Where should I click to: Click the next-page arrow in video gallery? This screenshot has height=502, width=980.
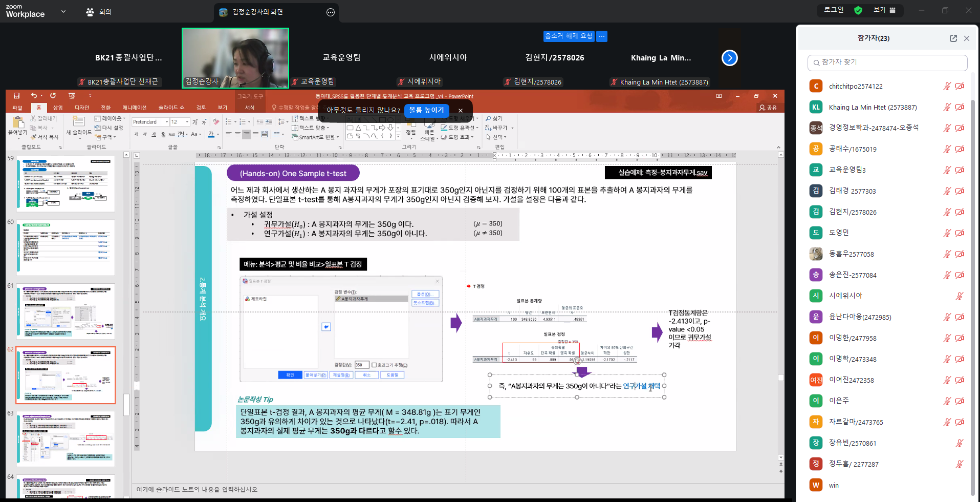[729, 58]
